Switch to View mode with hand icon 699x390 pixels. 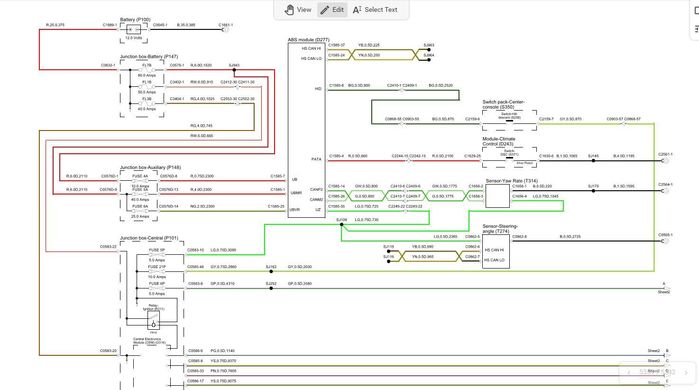point(298,9)
